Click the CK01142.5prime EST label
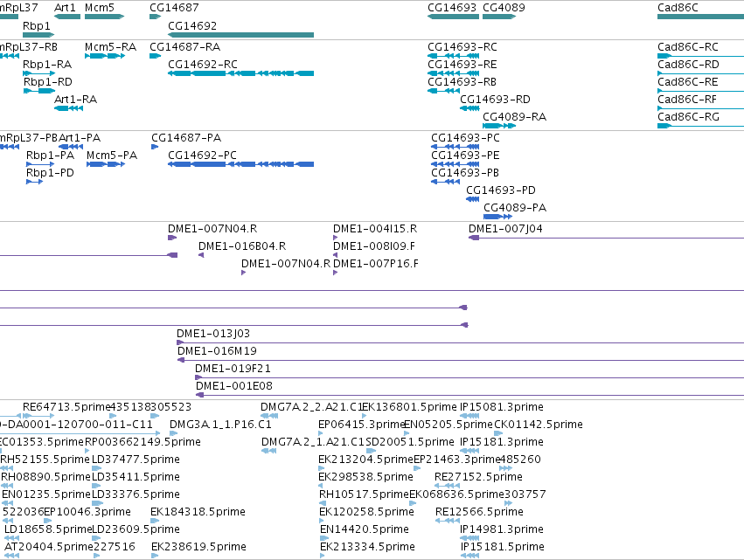 [539, 425]
